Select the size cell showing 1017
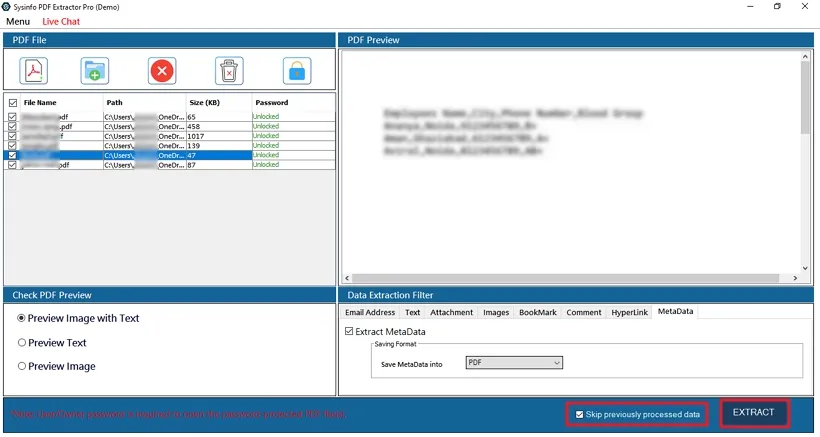820x437 pixels. [x=219, y=136]
